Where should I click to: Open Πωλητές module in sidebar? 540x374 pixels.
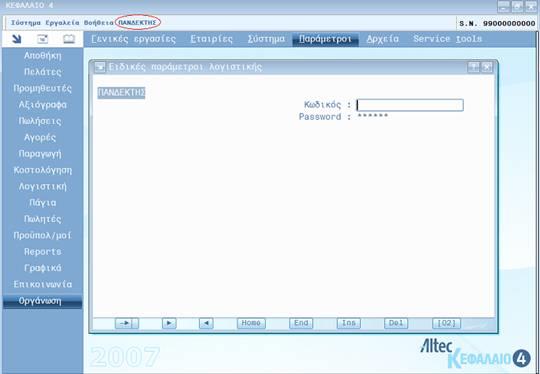click(43, 219)
